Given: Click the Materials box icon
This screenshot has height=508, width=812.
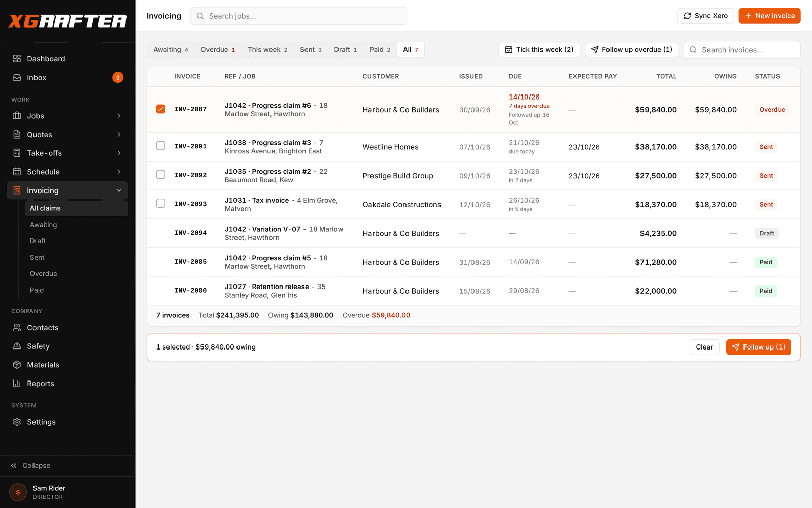Looking at the screenshot, I should click(x=17, y=365).
